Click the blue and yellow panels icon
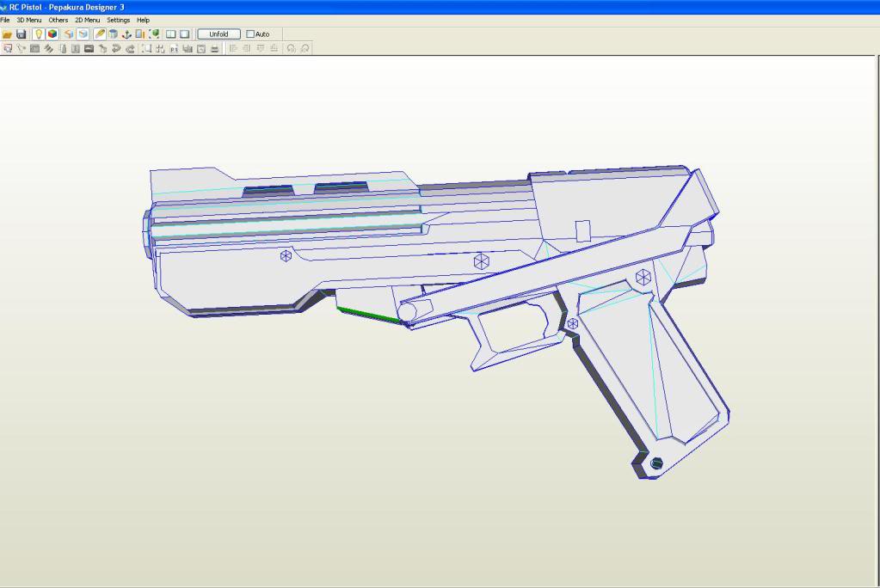The height and width of the screenshot is (588, 880). click(139, 34)
